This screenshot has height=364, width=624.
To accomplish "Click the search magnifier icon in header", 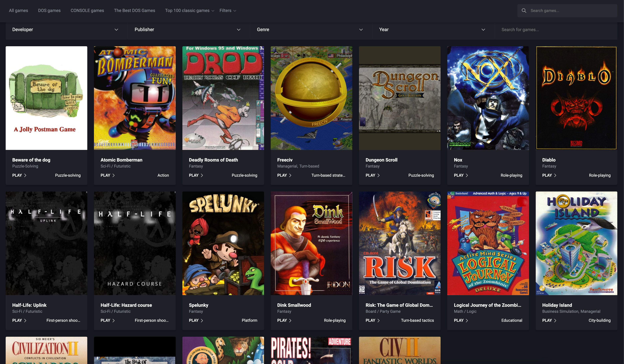I will point(524,11).
